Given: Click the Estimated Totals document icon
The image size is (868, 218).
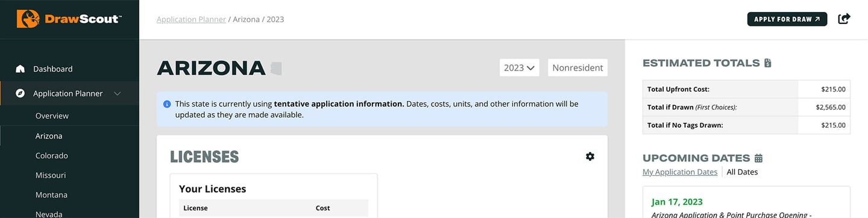Looking at the screenshot, I should click(767, 63).
